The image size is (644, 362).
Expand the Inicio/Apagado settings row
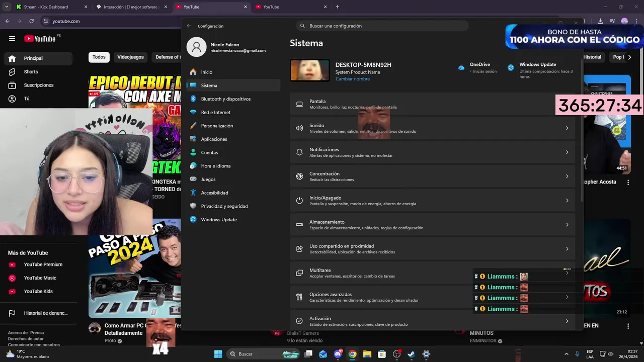(x=433, y=201)
